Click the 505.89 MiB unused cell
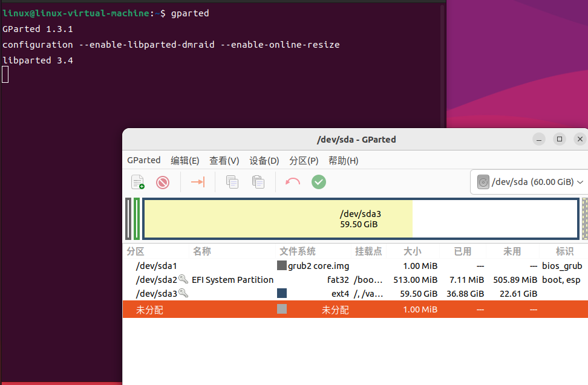The width and height of the screenshot is (588, 385). pos(515,280)
